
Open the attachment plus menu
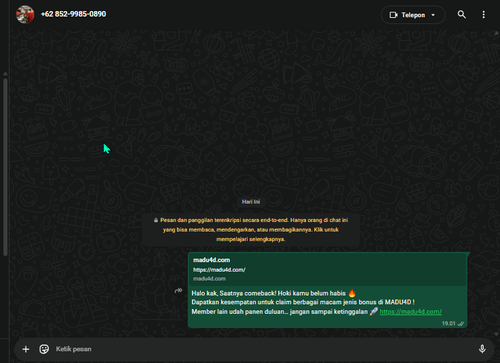pos(26,349)
